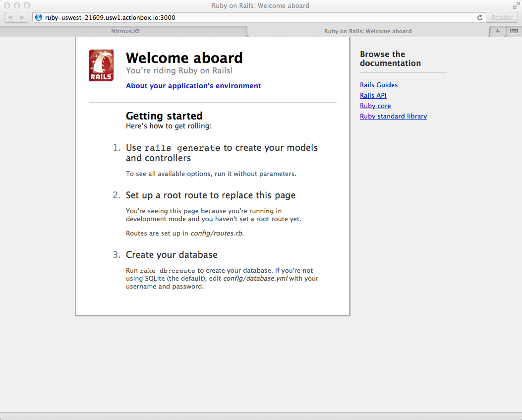Open the Rails API link

click(x=373, y=95)
